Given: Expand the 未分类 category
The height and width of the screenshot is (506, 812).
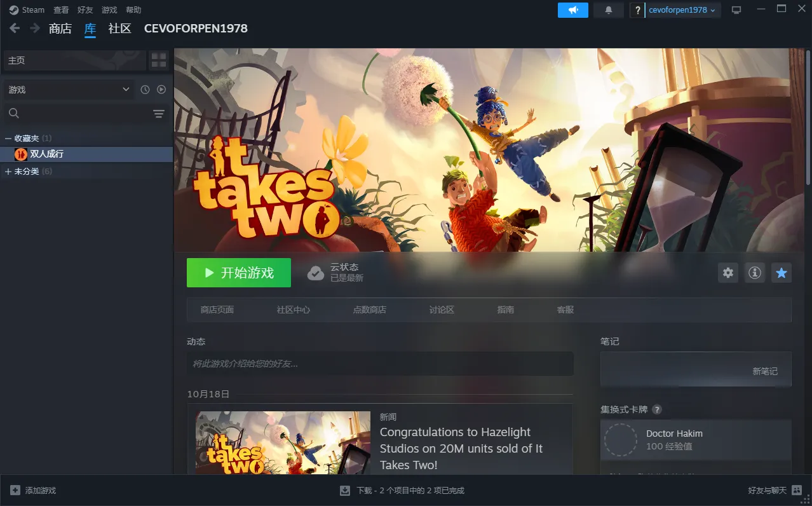Looking at the screenshot, I should pos(8,172).
